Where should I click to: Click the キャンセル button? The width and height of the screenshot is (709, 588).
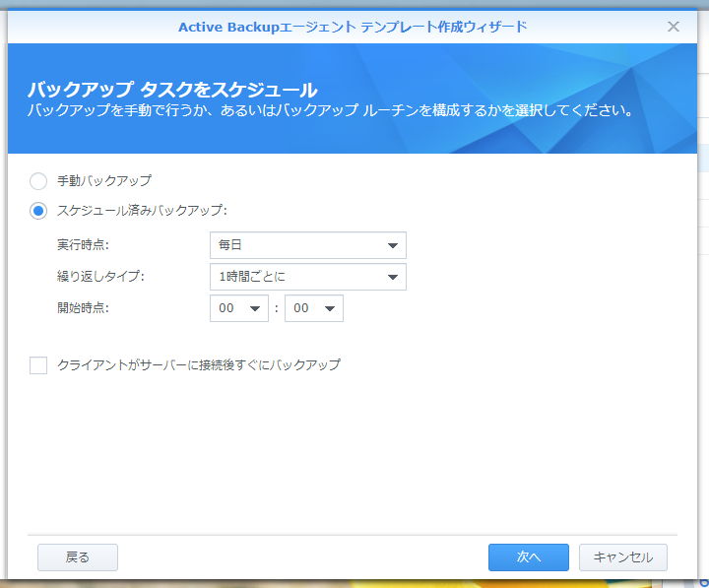pyautogui.click(x=623, y=557)
